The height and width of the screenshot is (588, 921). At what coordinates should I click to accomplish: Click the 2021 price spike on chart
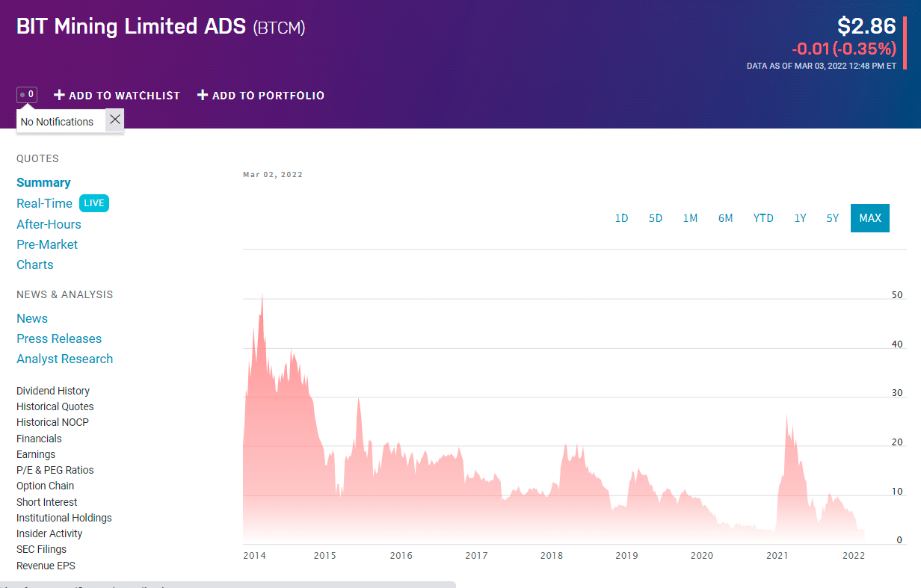786,418
